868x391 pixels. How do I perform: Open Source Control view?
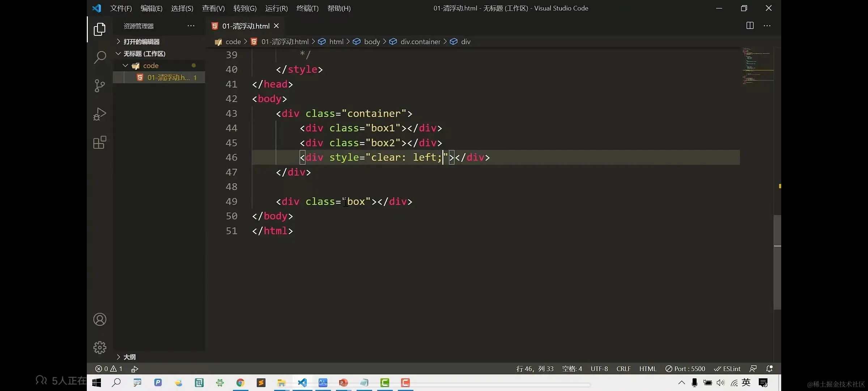tap(99, 86)
